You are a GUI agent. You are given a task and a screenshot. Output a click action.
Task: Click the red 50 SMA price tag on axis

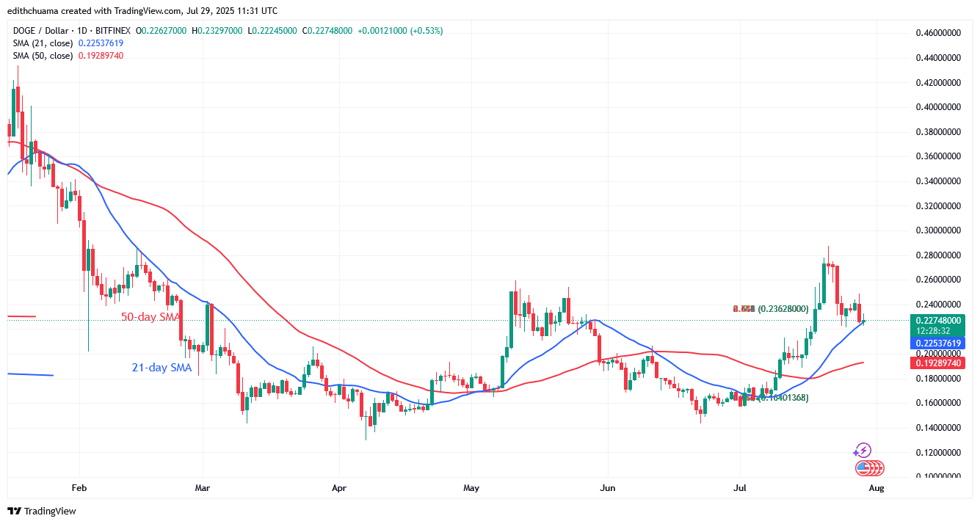940,364
